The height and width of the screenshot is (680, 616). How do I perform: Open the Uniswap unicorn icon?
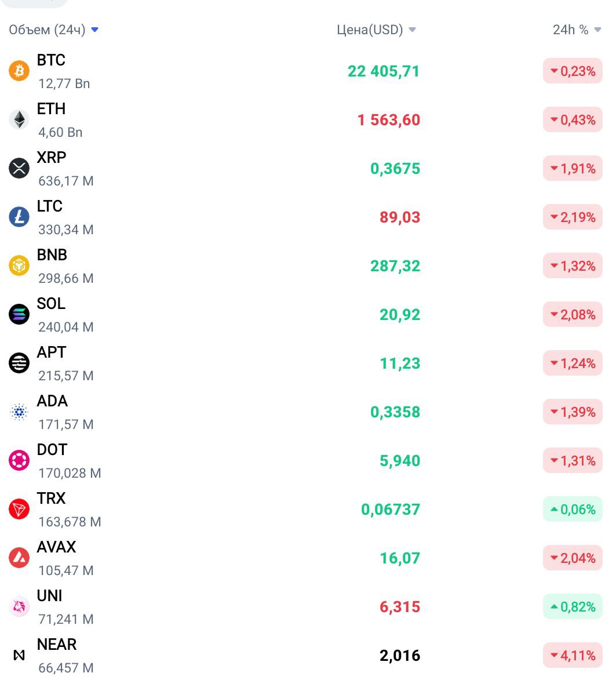pyautogui.click(x=19, y=607)
